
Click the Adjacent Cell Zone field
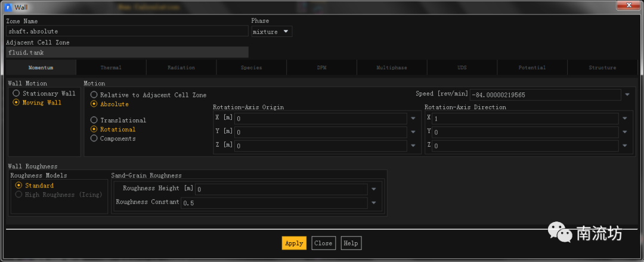[x=128, y=53]
